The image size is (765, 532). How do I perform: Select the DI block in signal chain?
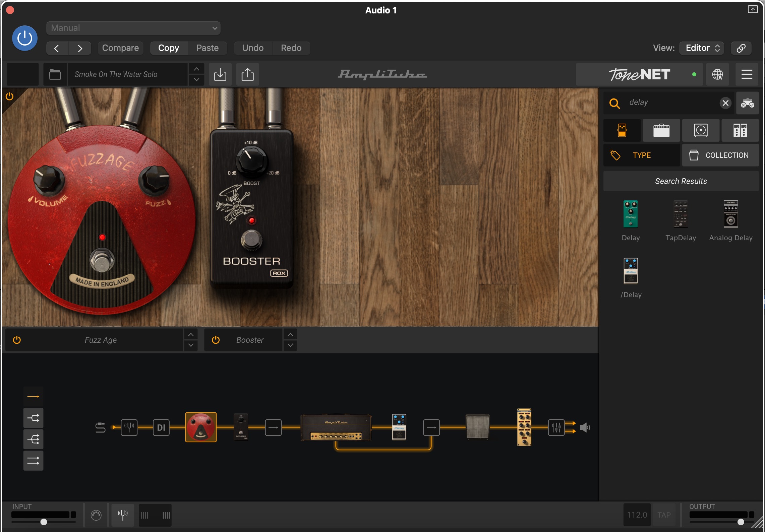(161, 427)
